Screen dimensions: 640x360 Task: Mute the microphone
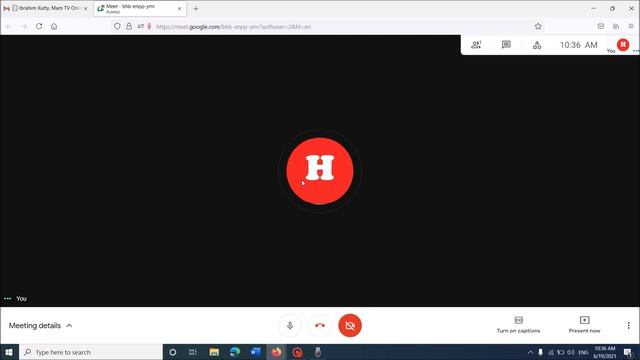coord(290,325)
